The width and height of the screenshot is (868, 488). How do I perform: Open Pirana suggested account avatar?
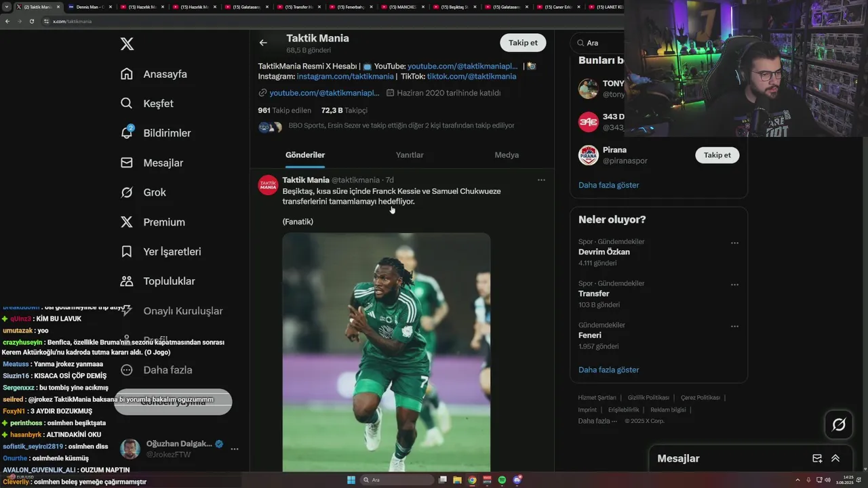coord(588,155)
